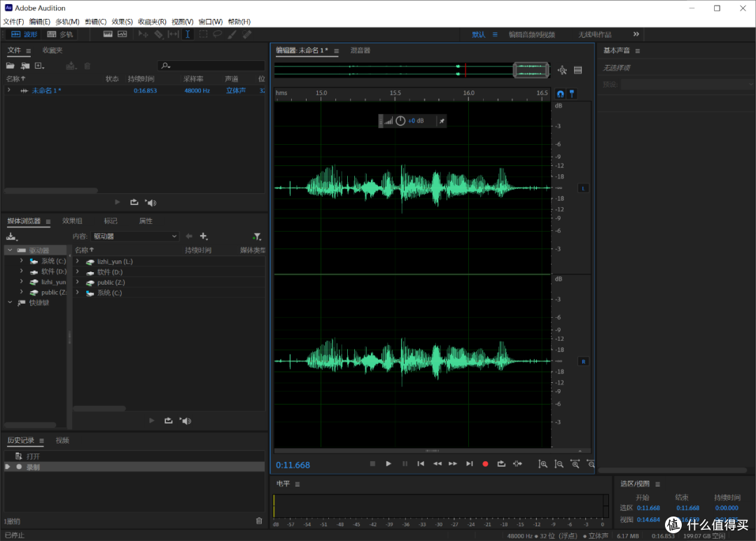
Task: Click the media browser filter funnel icon
Action: pyautogui.click(x=256, y=237)
